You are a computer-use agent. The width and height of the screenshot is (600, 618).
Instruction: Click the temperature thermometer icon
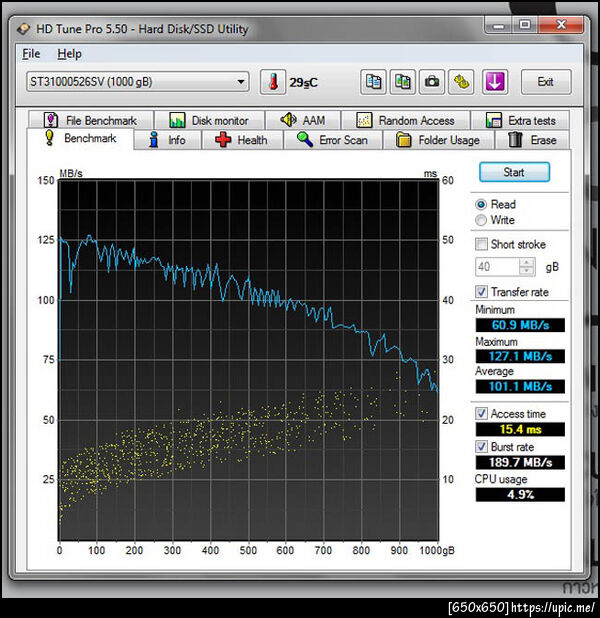273,82
